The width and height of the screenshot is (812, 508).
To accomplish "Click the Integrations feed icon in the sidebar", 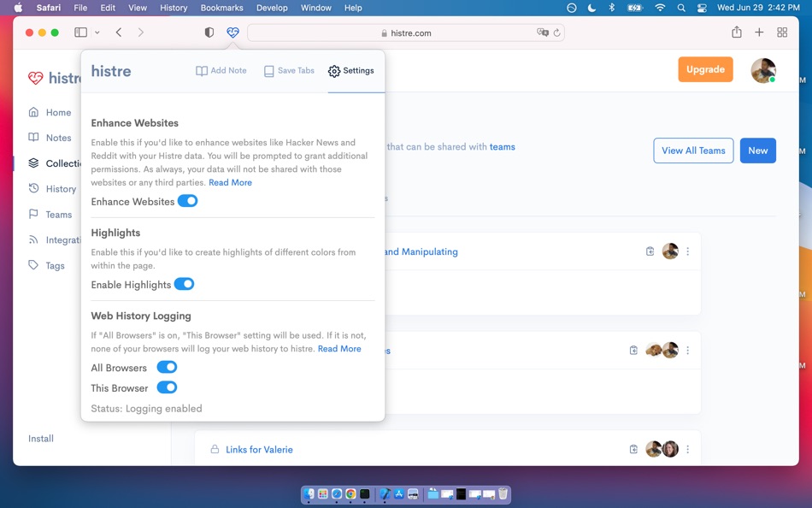I will point(33,239).
